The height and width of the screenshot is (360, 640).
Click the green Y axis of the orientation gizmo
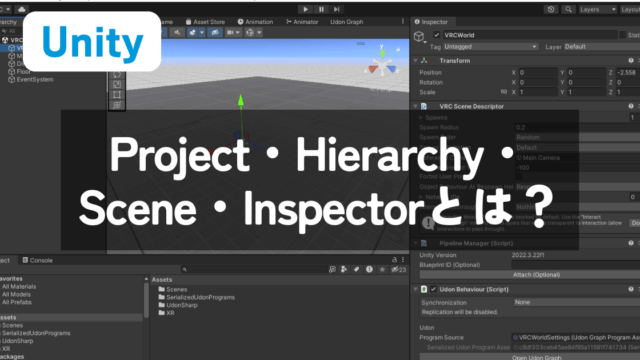click(382, 53)
